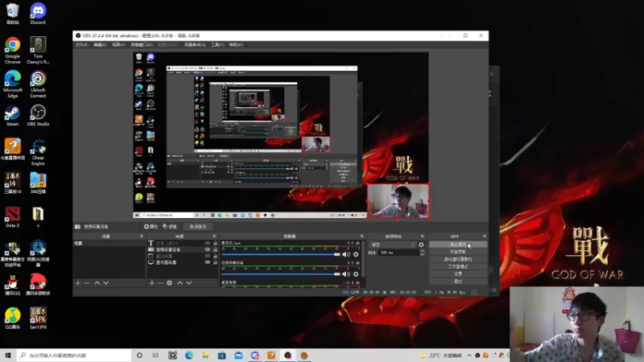
Task: Open the 场景集合(S) menu in OBS
Action: coord(195,45)
